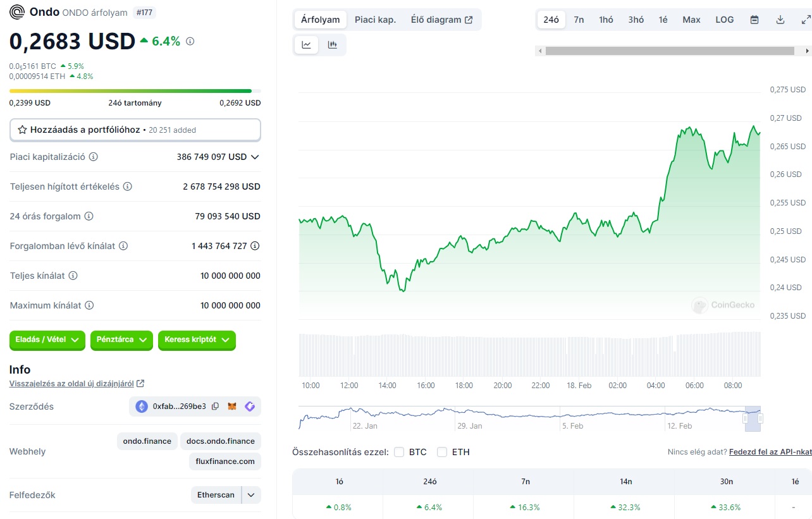Click info icon next to 1 443 764 727
Screen dimensions: 812x519
coord(255,246)
